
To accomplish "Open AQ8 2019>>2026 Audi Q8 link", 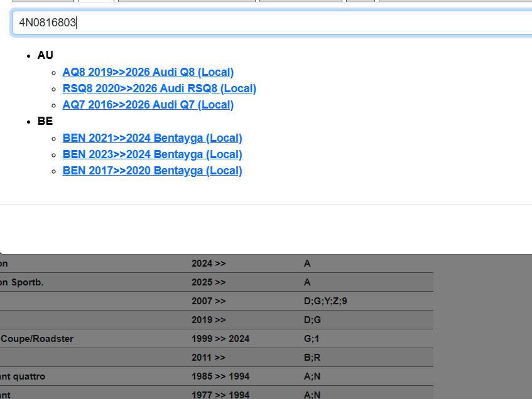I will click(x=148, y=72).
